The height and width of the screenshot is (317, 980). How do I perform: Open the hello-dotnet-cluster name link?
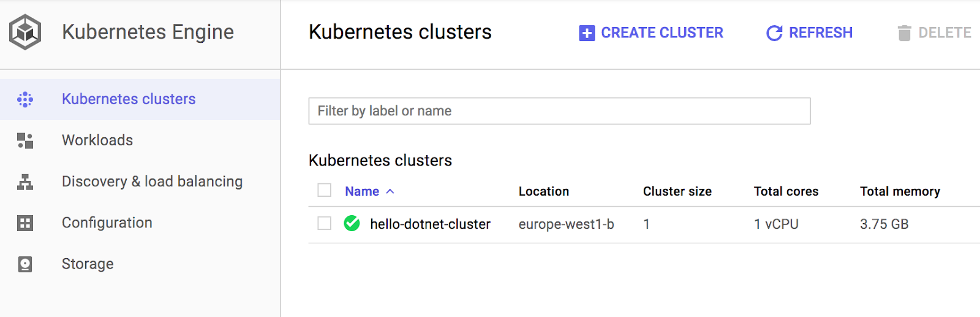(430, 224)
